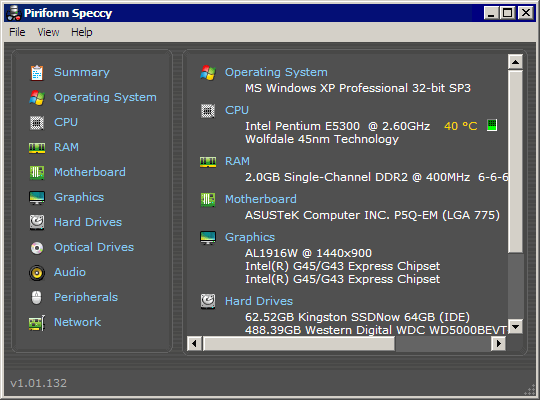
Task: Open Graphics section from sidebar
Action: coord(79,197)
